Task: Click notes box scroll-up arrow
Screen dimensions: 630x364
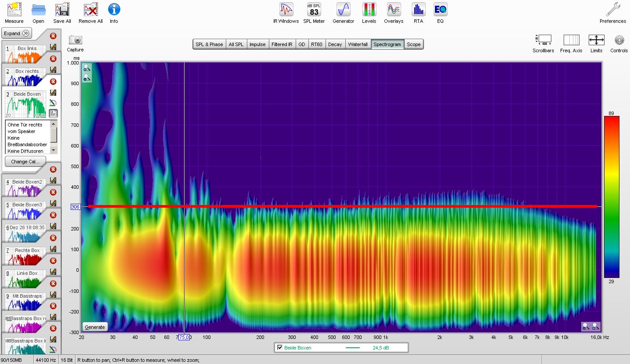Action: 54,123
